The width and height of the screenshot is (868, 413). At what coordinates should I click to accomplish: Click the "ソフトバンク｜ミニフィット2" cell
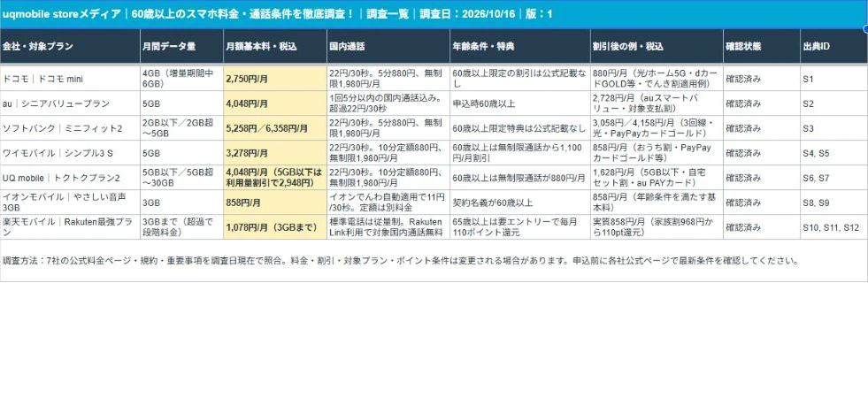70,128
